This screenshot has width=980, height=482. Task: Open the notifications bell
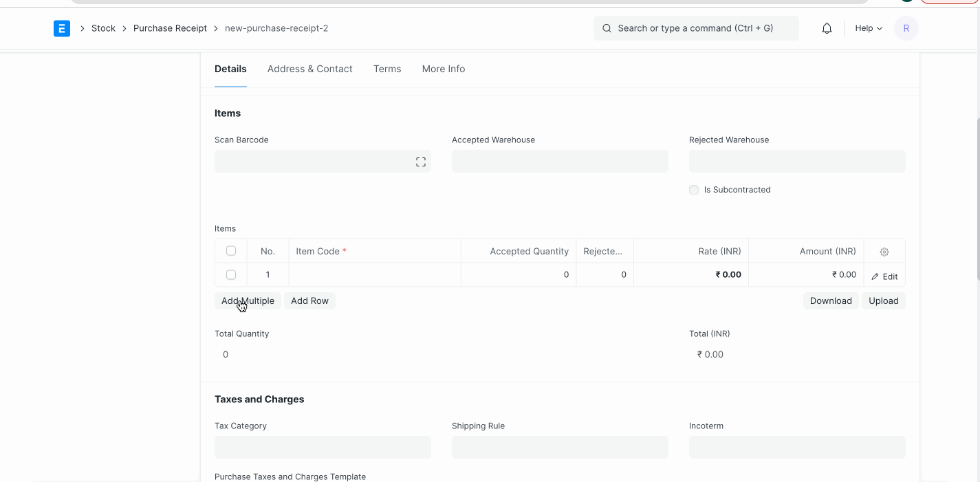click(x=827, y=28)
